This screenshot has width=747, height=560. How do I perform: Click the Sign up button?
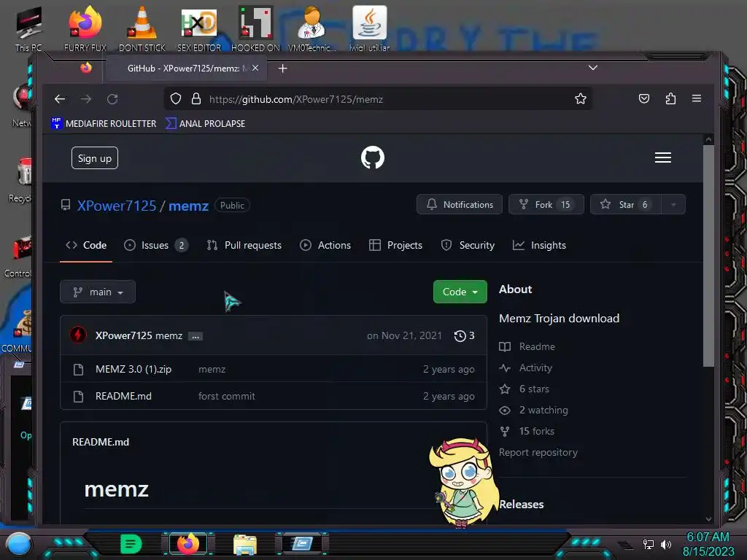tap(95, 158)
